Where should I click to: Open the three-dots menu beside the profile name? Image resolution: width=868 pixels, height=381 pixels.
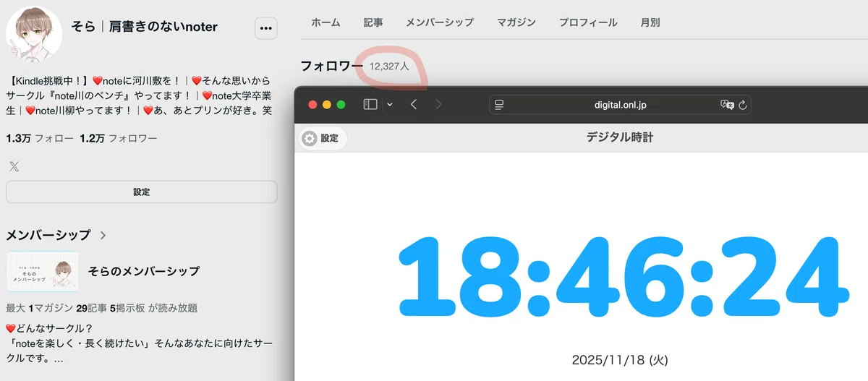(x=265, y=28)
